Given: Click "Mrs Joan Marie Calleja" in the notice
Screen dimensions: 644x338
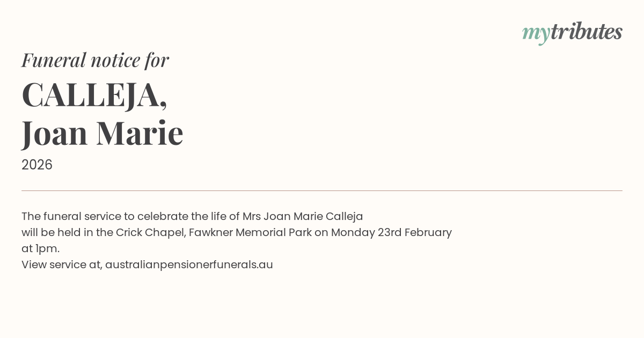Looking at the screenshot, I should [x=303, y=216].
